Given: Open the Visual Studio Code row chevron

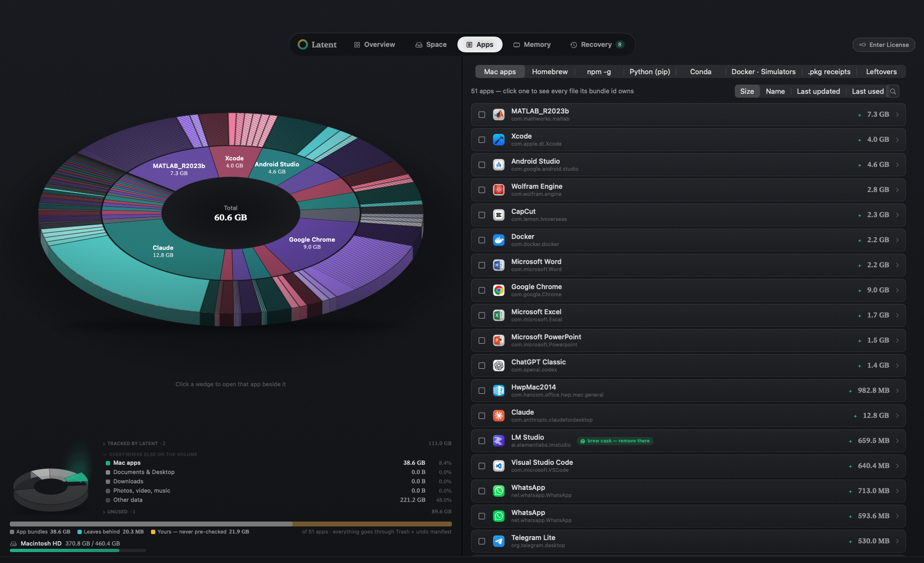Looking at the screenshot, I should [897, 466].
